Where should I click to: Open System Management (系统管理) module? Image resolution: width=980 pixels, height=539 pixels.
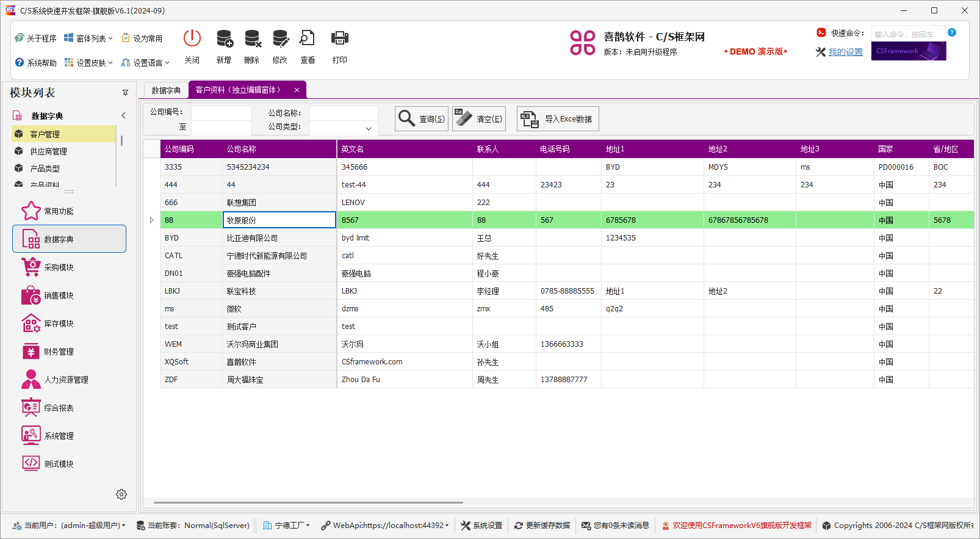click(69, 436)
